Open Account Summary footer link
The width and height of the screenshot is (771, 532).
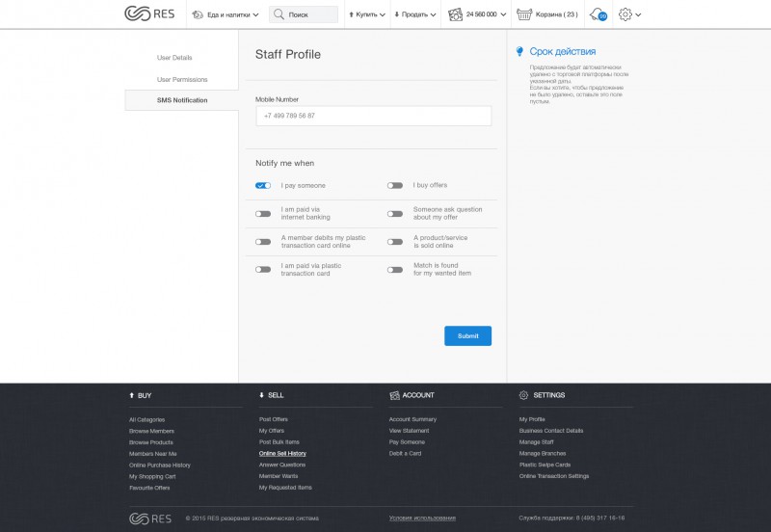[x=412, y=419]
